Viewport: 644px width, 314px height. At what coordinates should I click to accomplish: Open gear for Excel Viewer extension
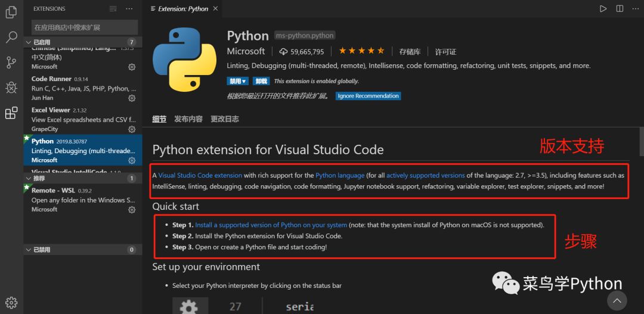[x=132, y=129]
